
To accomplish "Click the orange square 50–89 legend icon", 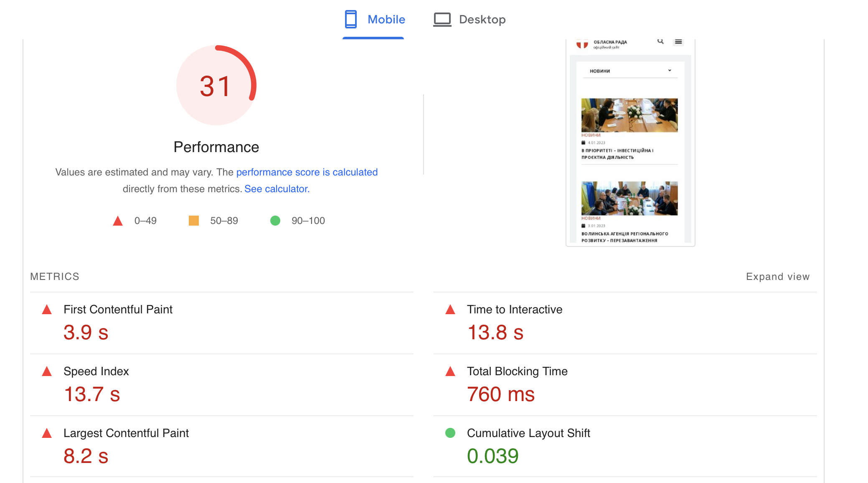I will [194, 221].
